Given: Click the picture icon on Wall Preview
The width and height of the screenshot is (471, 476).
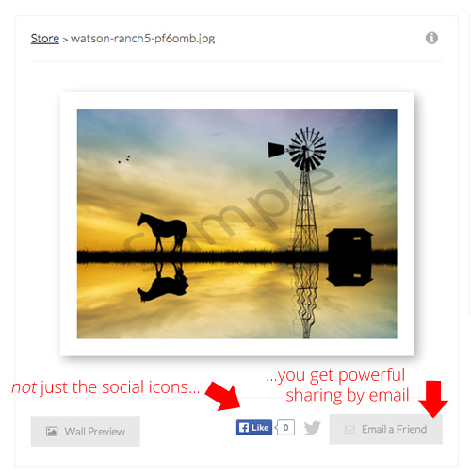Looking at the screenshot, I should (52, 432).
